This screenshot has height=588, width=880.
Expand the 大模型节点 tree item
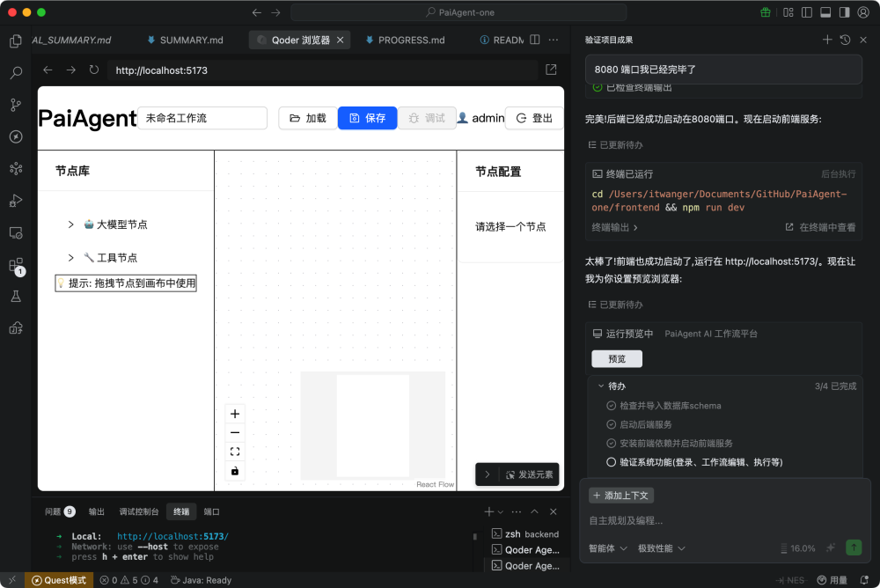(119, 224)
